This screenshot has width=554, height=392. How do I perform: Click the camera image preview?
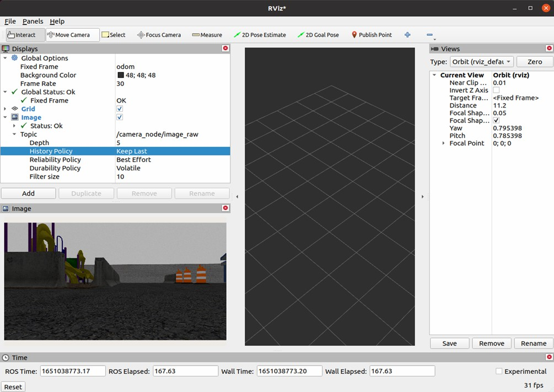[x=115, y=281]
